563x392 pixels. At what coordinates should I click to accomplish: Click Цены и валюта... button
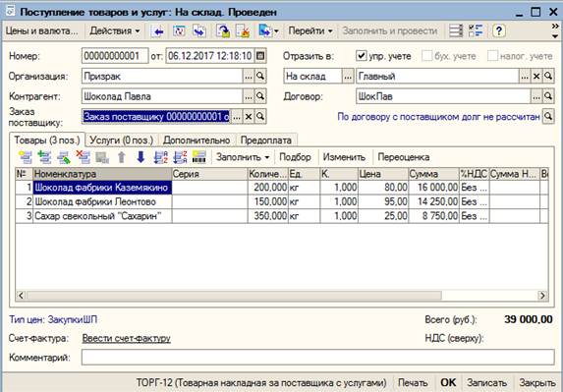pos(42,31)
